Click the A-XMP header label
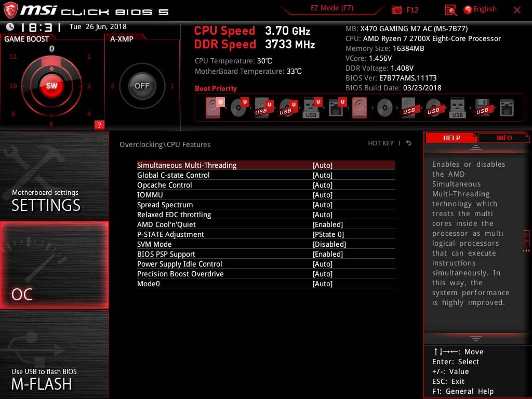The width and height of the screenshot is (532, 399). (122, 39)
